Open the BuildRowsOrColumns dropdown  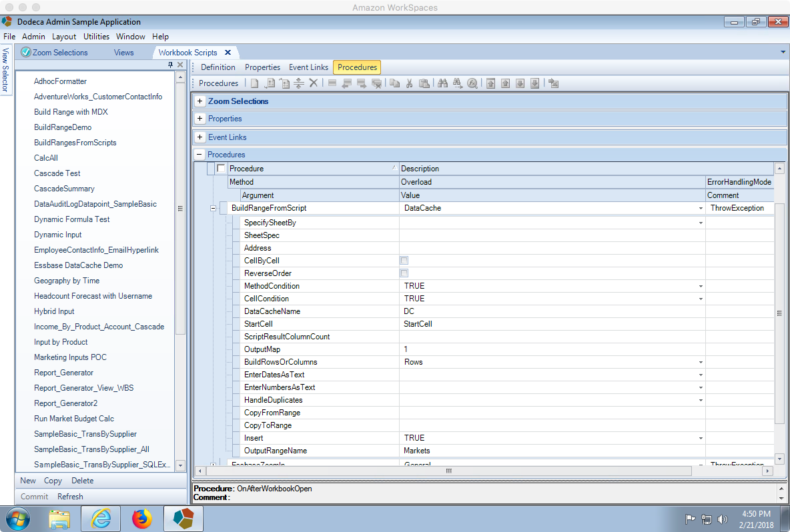click(701, 363)
